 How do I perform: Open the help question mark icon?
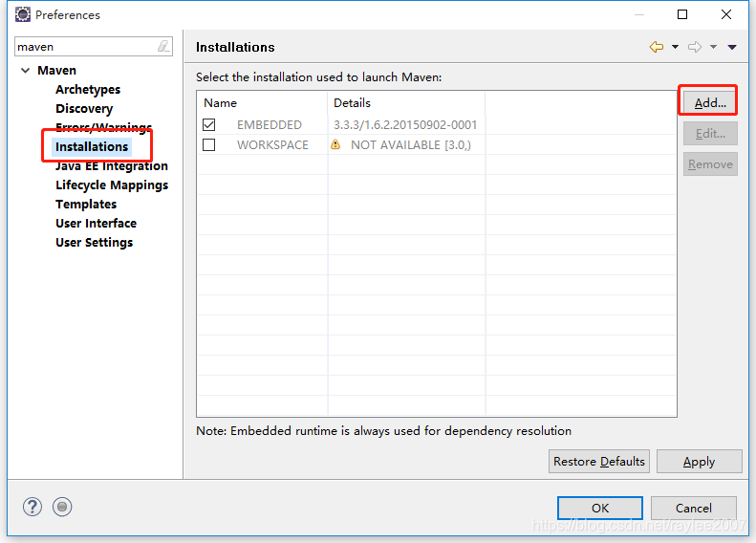[32, 507]
